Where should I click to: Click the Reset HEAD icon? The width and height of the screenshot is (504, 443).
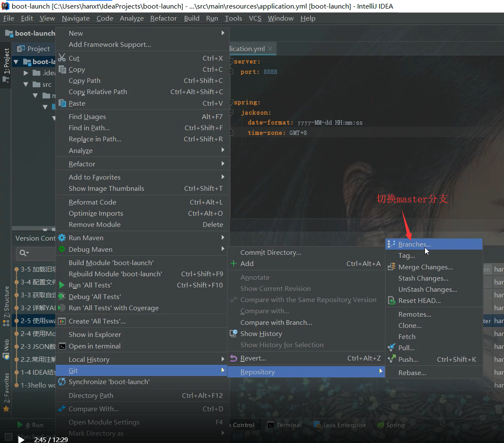click(x=392, y=300)
